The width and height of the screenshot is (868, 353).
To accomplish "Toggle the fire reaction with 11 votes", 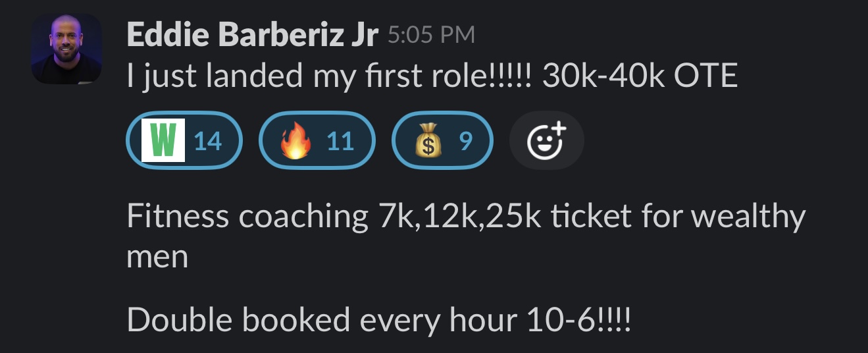I will pyautogui.click(x=317, y=140).
